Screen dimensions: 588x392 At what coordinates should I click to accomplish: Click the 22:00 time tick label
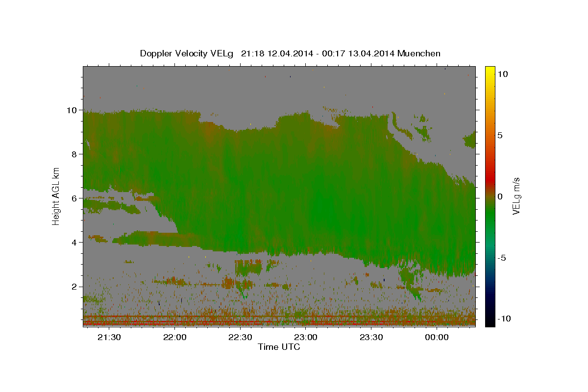174,337
